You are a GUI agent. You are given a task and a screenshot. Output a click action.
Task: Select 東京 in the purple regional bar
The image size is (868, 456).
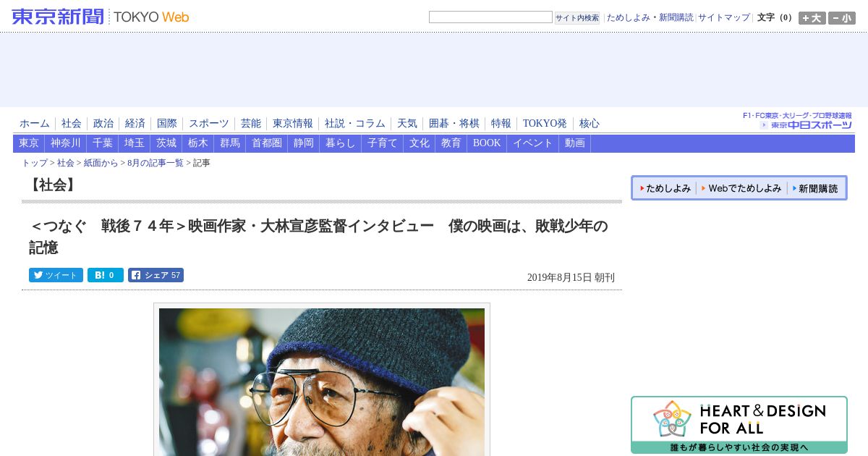click(x=29, y=143)
